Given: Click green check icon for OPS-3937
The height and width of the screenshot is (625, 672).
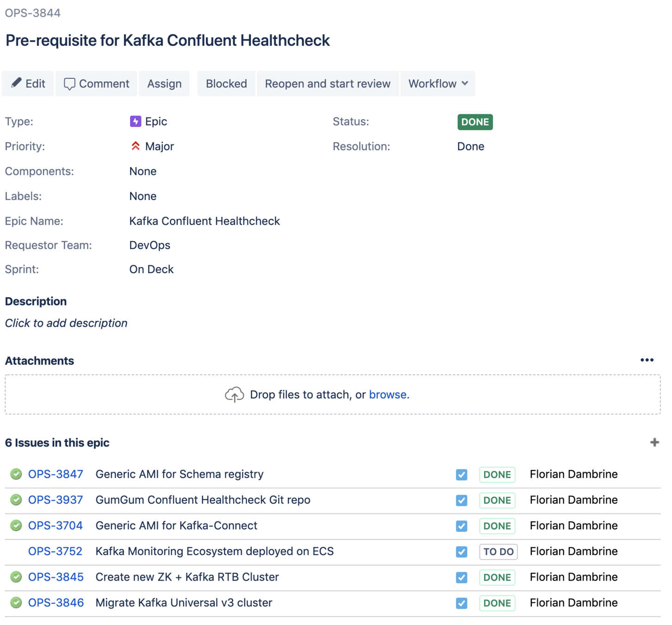Looking at the screenshot, I should pos(16,500).
